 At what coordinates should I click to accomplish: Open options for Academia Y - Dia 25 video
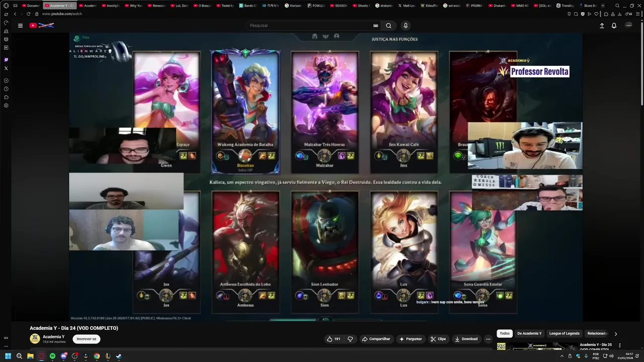coord(620,345)
